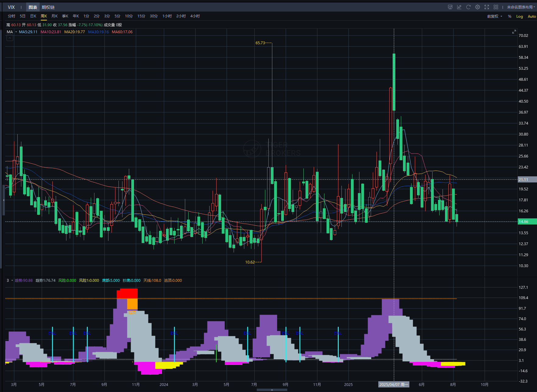Open chart settings gear icon
This screenshot has width=537, height=392.
coord(477,7)
